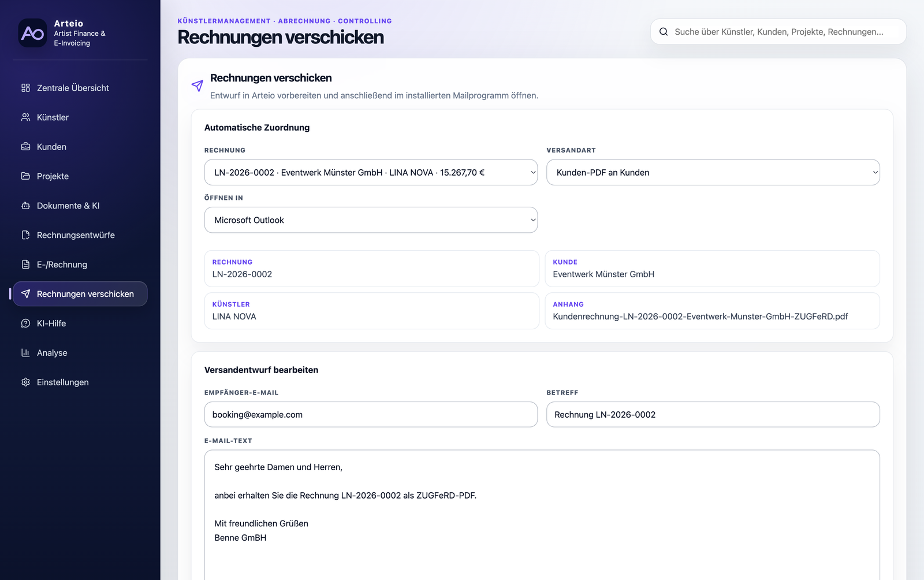924x580 pixels.
Task: Click the large page title 'Rechnungen verschicken'
Action: coord(281,38)
